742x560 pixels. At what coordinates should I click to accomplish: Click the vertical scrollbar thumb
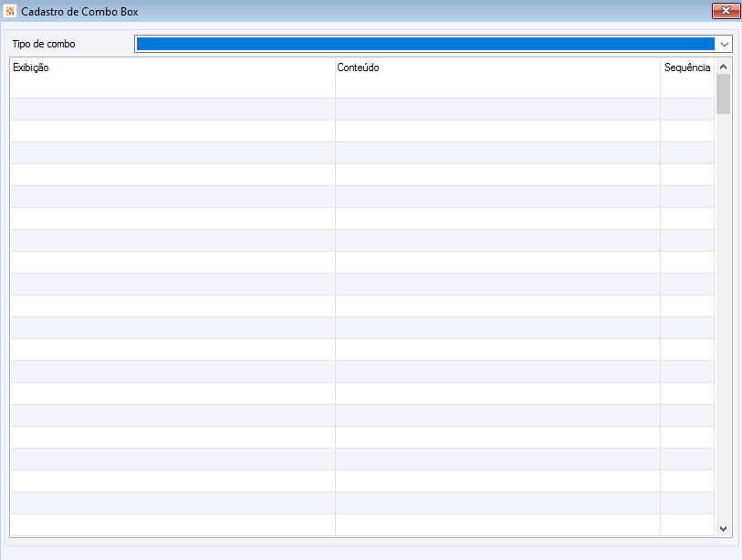point(723,94)
